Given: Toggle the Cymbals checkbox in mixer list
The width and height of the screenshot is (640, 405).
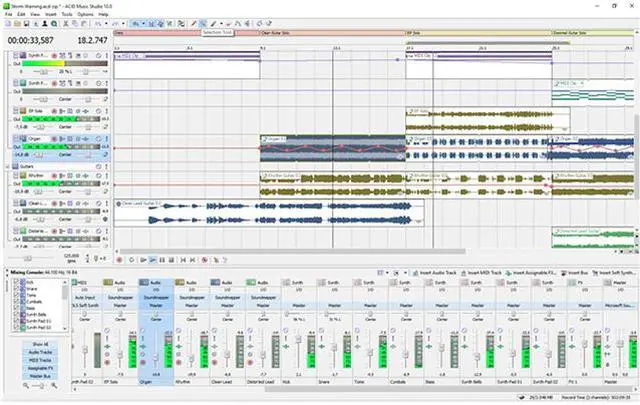Looking at the screenshot, I should pyautogui.click(x=16, y=302).
